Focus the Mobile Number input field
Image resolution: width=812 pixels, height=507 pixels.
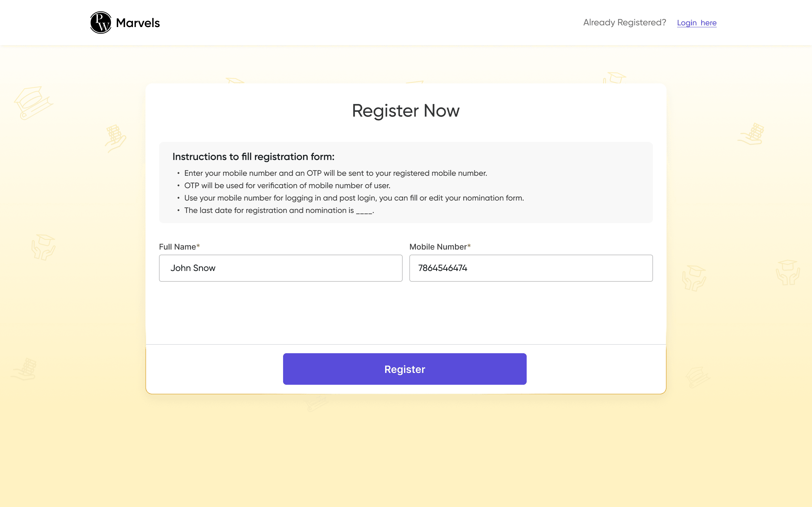coord(531,268)
